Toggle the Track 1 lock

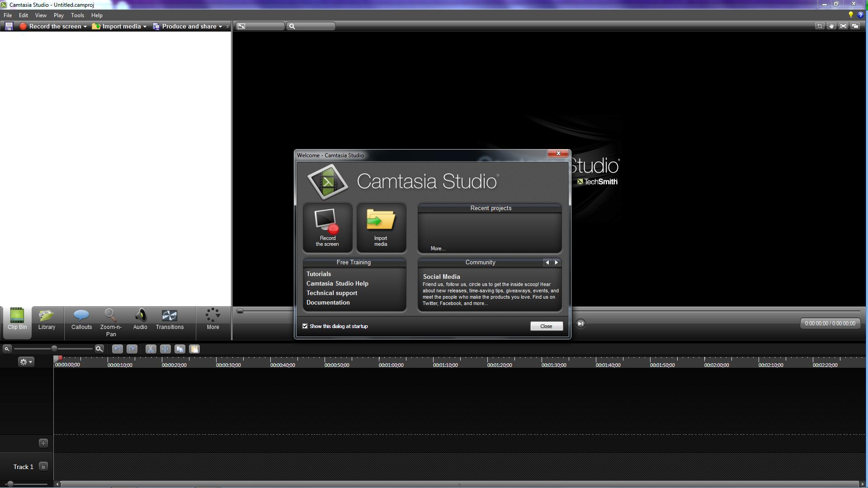pyautogui.click(x=43, y=466)
